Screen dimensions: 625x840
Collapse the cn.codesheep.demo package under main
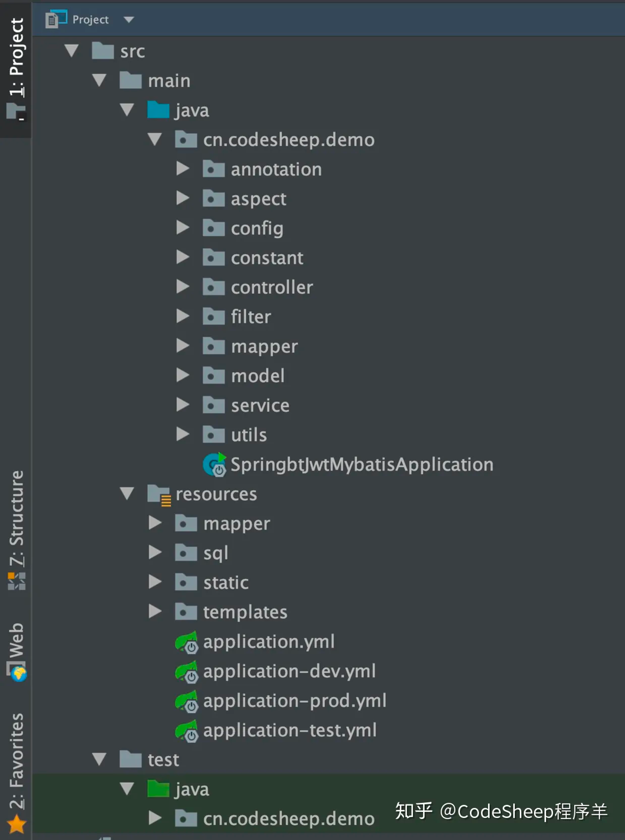(x=155, y=139)
